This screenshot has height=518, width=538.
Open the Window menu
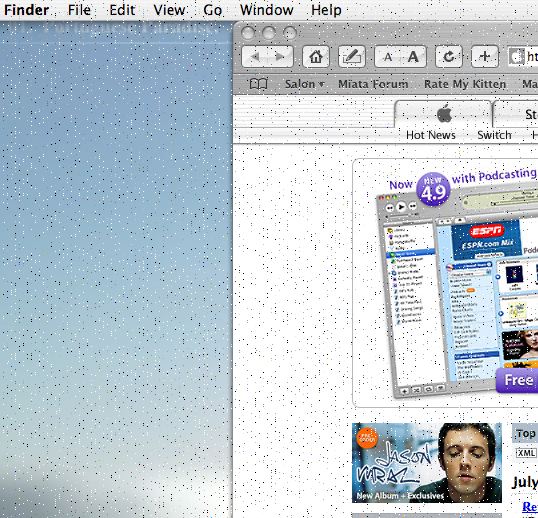click(x=267, y=10)
